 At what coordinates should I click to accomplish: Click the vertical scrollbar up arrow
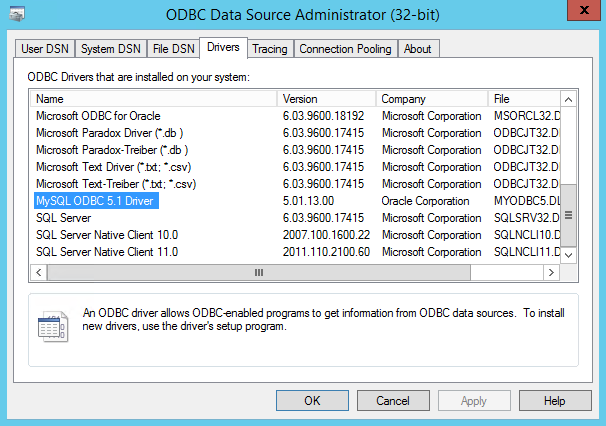(568, 99)
